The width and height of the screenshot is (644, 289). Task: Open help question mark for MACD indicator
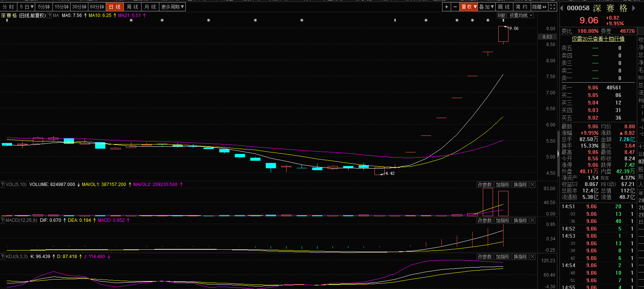3,220
